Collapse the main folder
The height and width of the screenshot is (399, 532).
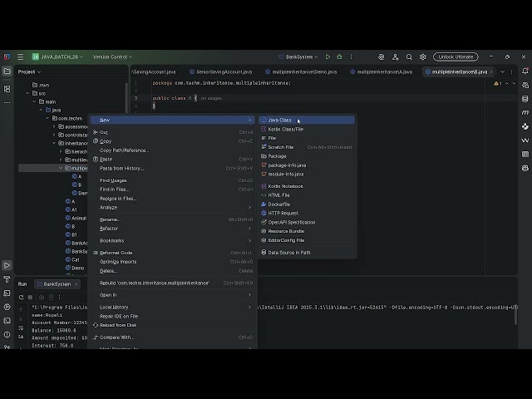click(34, 101)
